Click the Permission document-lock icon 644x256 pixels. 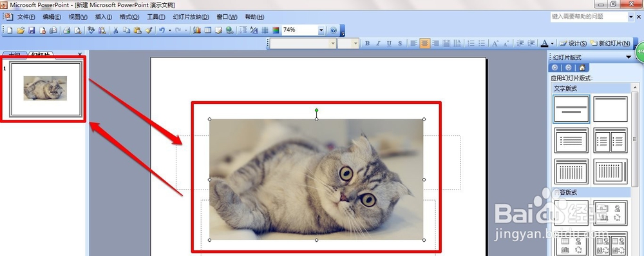43,30
